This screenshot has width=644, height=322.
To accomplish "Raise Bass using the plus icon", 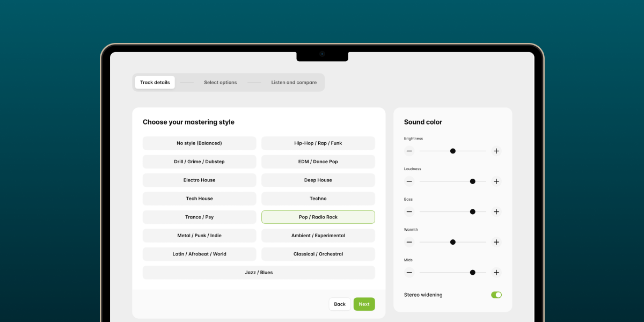I will coord(496,212).
